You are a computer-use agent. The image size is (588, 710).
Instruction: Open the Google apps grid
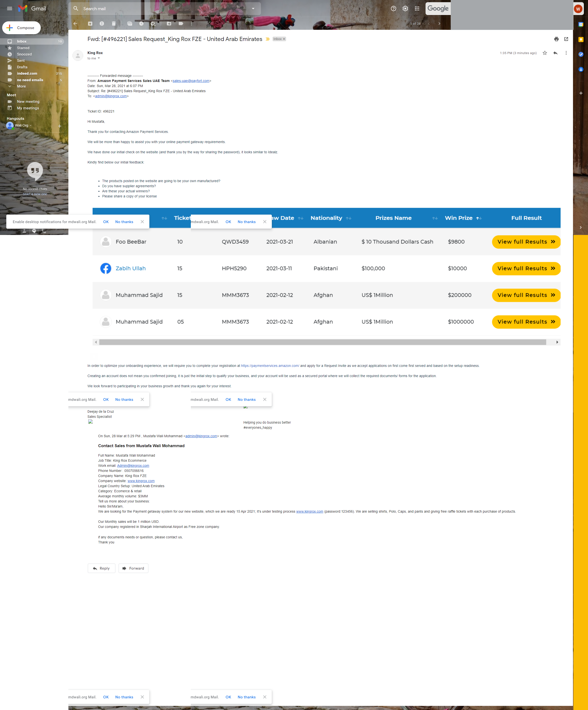tap(417, 8)
